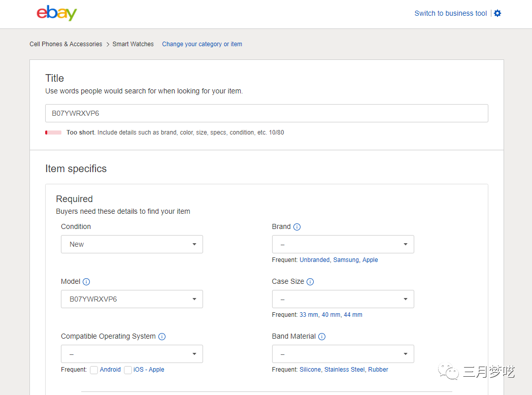Show info for Band Material field
The height and width of the screenshot is (395, 532).
tap(322, 337)
